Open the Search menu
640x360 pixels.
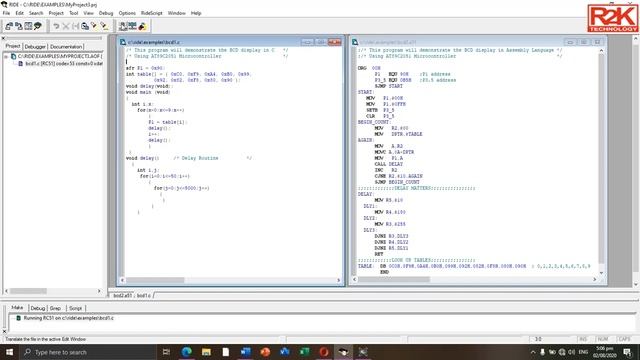point(36,13)
